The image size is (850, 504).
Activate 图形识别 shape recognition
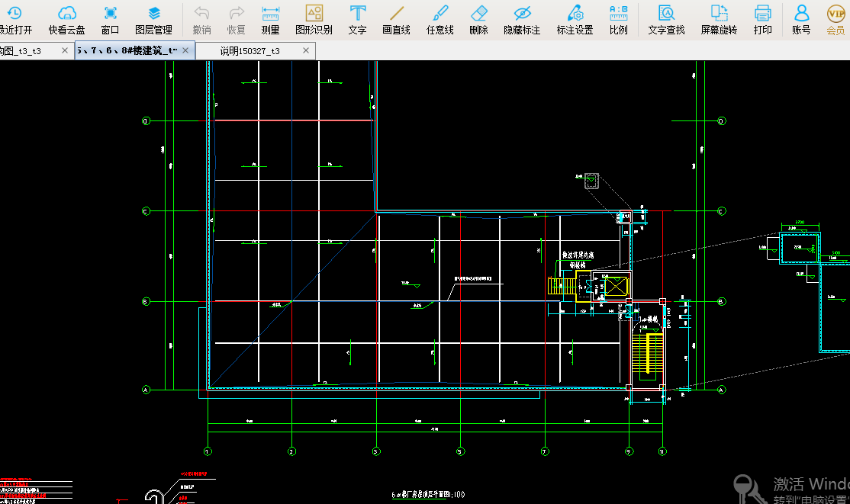coord(314,20)
